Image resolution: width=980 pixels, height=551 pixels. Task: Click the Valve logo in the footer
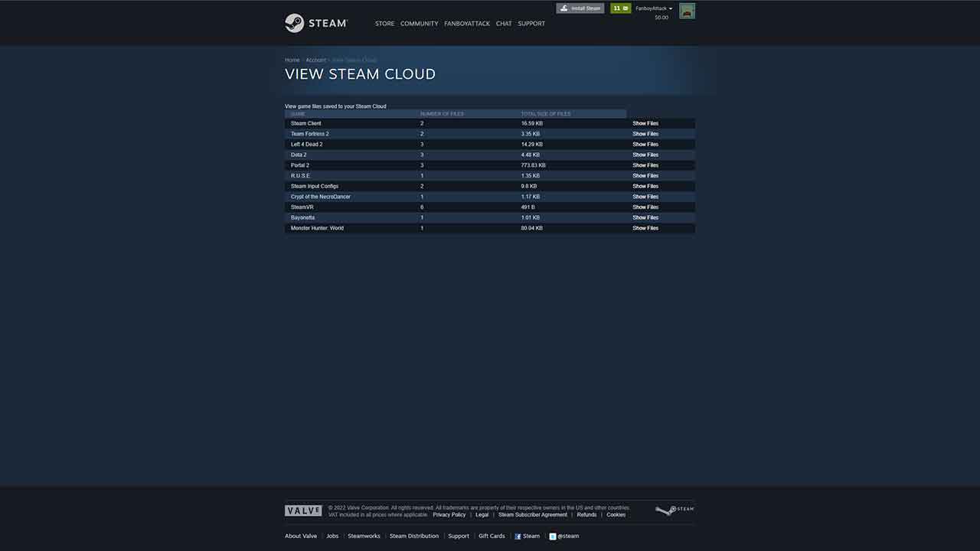point(303,510)
